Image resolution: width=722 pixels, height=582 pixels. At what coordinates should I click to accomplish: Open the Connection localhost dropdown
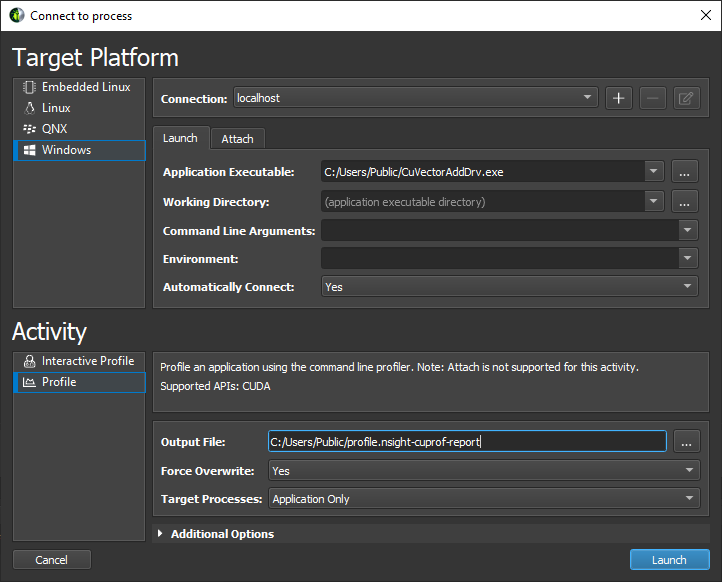415,98
